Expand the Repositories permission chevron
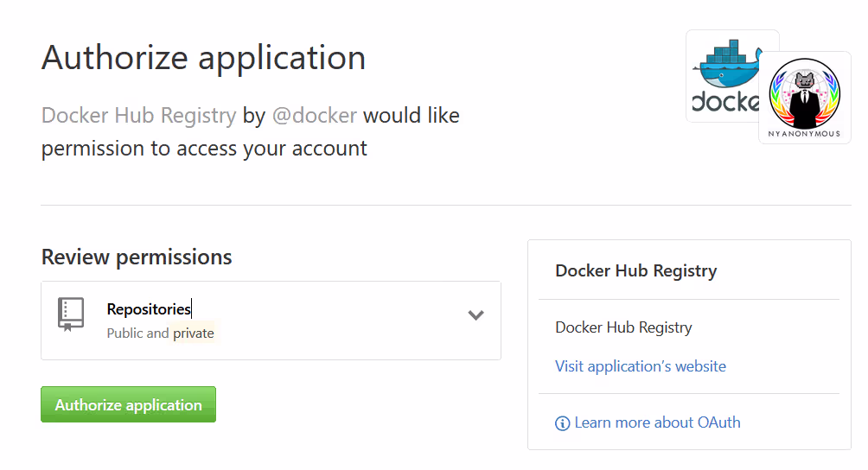Image resolution: width=868 pixels, height=470 pixels. pyautogui.click(x=475, y=315)
